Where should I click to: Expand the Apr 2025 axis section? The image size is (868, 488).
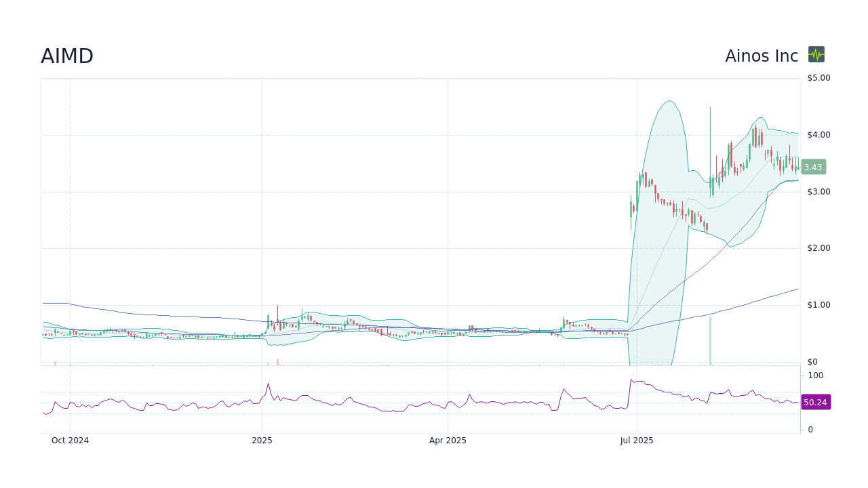point(447,441)
